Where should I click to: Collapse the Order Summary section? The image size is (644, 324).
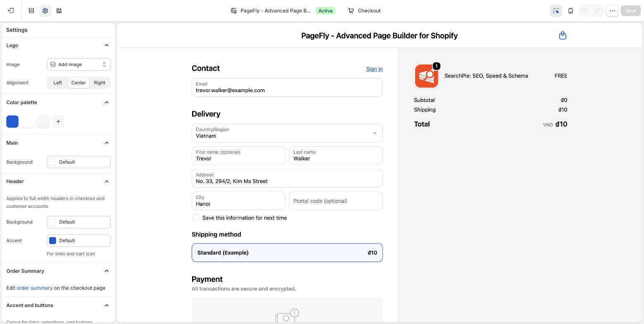107,271
